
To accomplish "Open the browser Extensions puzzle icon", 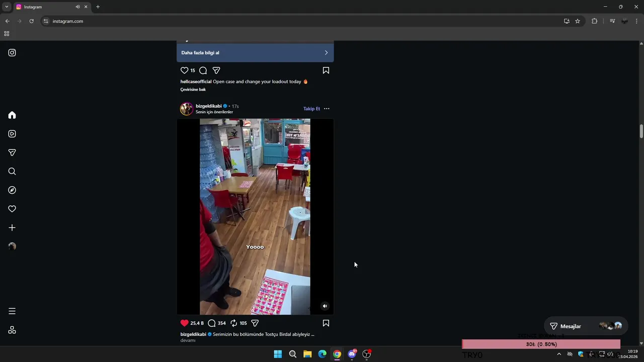I will [x=594, y=21].
